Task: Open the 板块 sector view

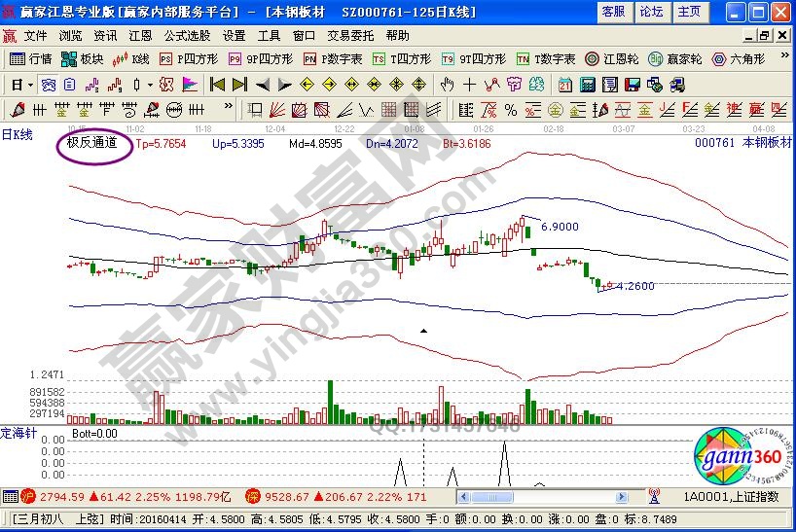Action: (82, 59)
